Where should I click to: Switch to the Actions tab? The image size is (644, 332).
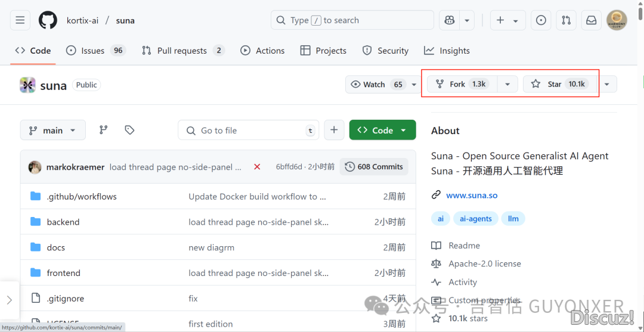click(x=262, y=51)
